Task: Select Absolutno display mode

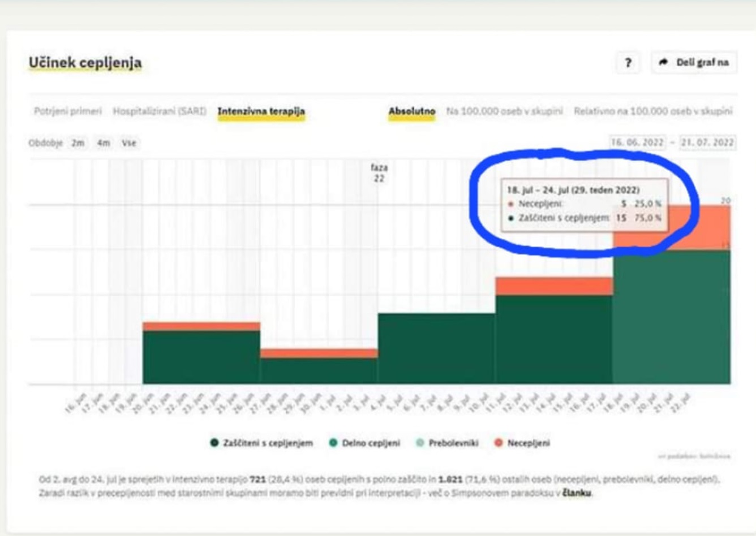Action: (412, 111)
